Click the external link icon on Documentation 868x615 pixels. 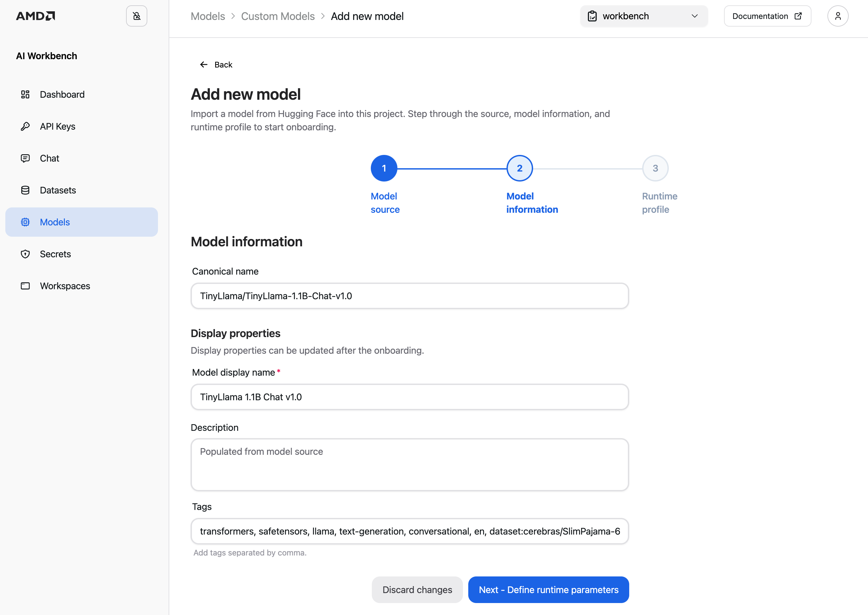[798, 16]
